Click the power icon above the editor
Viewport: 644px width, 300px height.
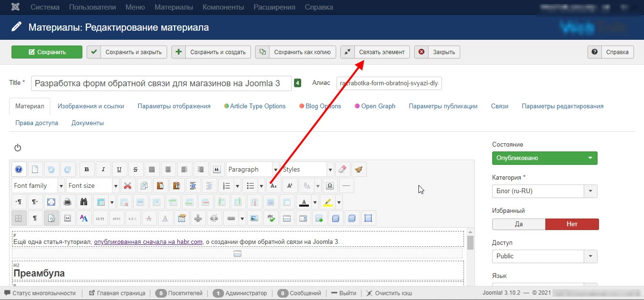[18, 148]
